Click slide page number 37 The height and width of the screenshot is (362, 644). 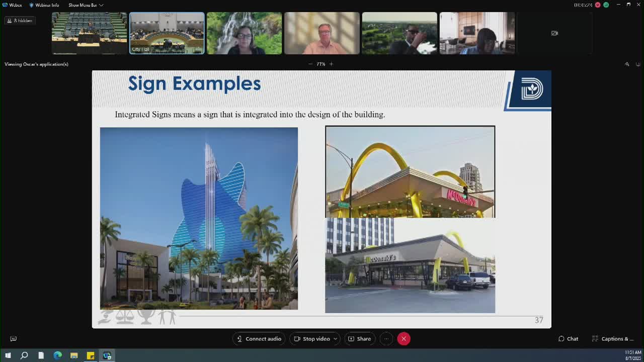[539, 320]
